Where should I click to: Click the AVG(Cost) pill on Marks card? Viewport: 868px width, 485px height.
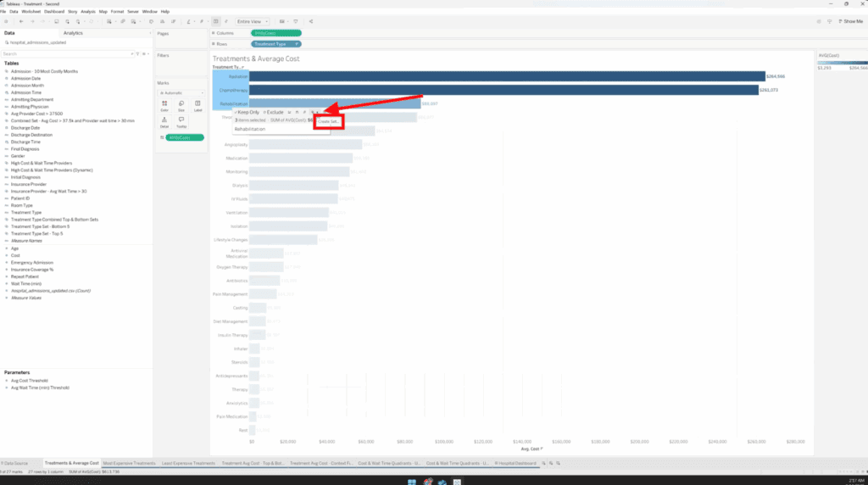click(x=184, y=137)
